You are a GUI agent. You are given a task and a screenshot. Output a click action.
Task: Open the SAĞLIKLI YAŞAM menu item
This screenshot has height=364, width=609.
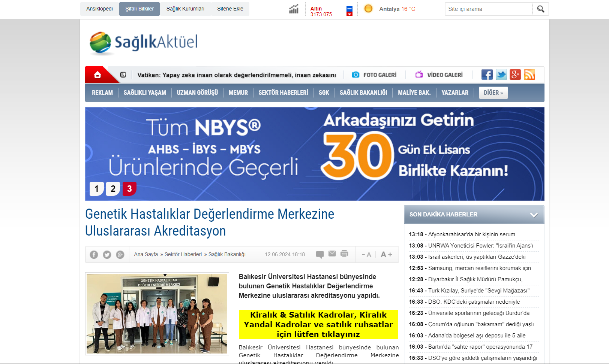click(145, 93)
